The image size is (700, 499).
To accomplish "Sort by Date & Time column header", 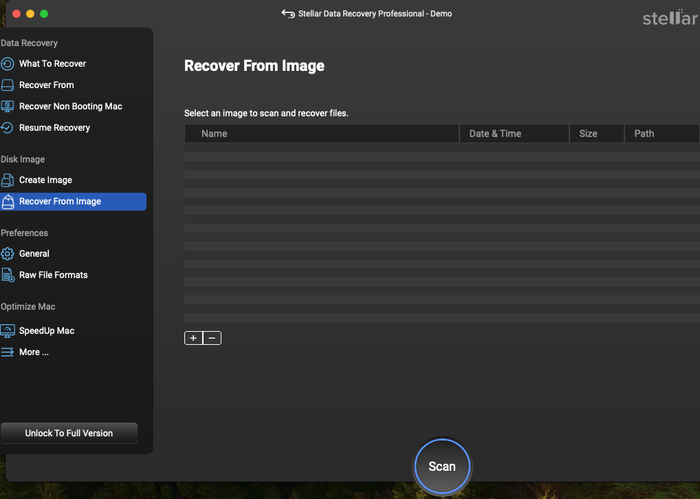I will tap(514, 133).
